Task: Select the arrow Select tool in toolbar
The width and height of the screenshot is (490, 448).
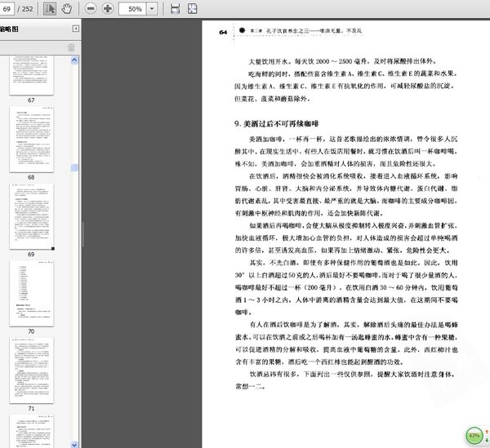Action: point(50,9)
